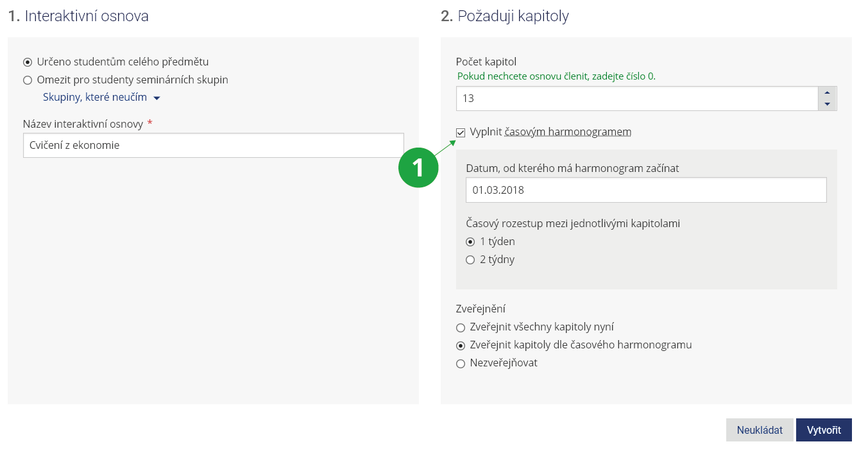Increase chapter count with the up arrow

point(828,93)
